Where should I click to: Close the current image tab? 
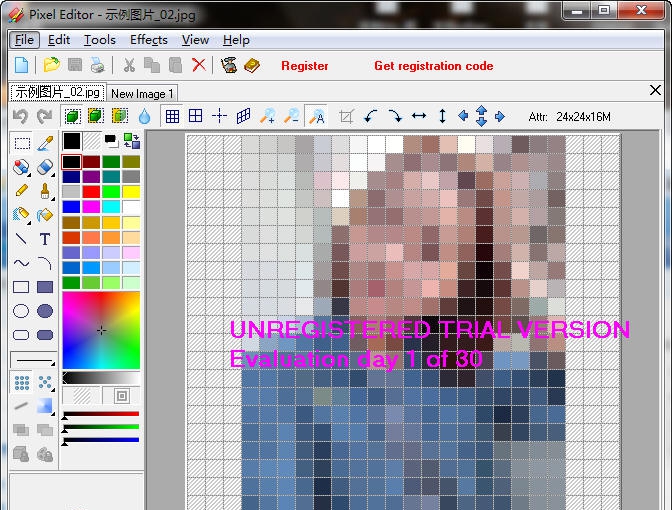(655, 90)
